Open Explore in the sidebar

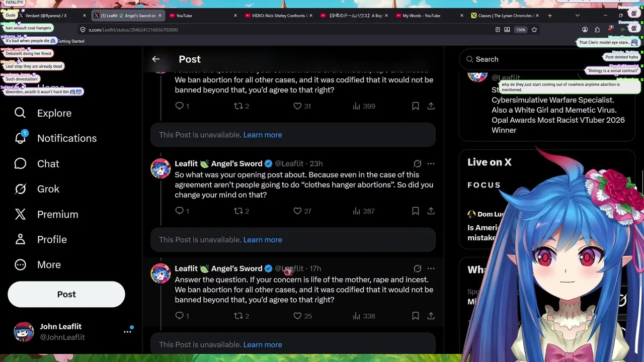pos(43,113)
